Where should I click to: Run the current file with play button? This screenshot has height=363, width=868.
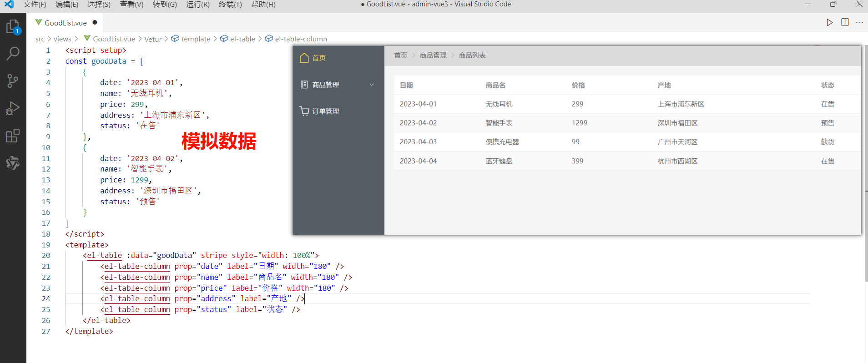(x=829, y=23)
